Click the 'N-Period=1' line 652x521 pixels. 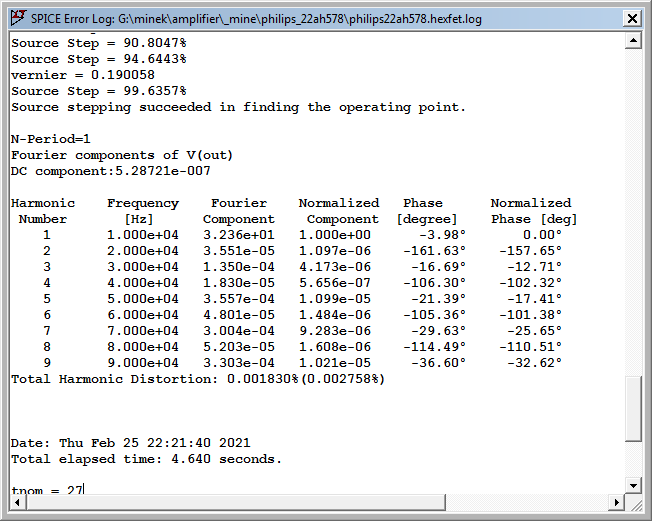pyautogui.click(x=51, y=139)
